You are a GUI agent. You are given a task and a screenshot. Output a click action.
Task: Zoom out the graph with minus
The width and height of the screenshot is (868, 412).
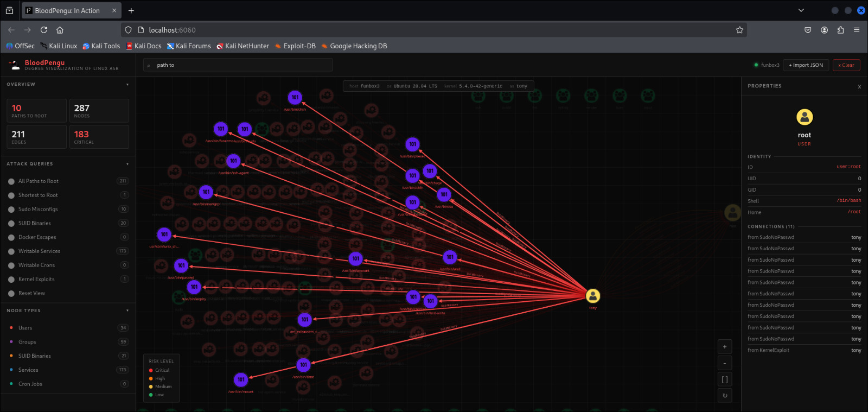[x=725, y=363]
